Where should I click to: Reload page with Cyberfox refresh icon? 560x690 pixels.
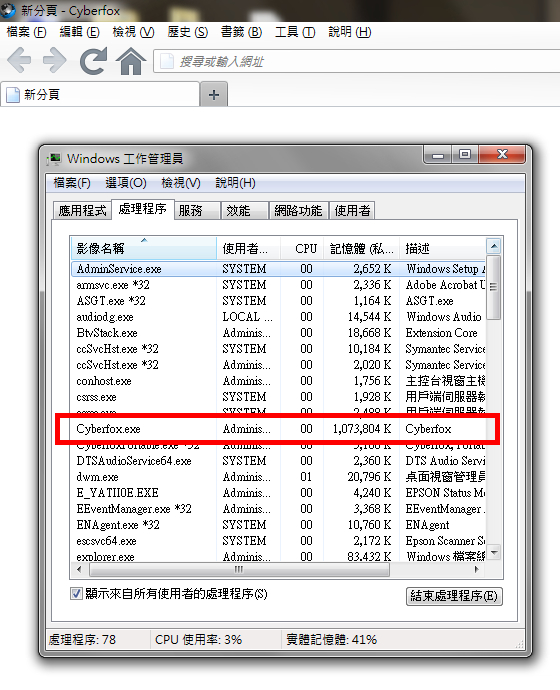(93, 60)
